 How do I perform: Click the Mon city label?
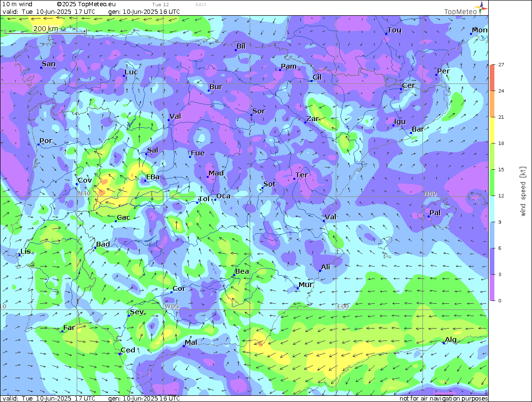[480, 30]
